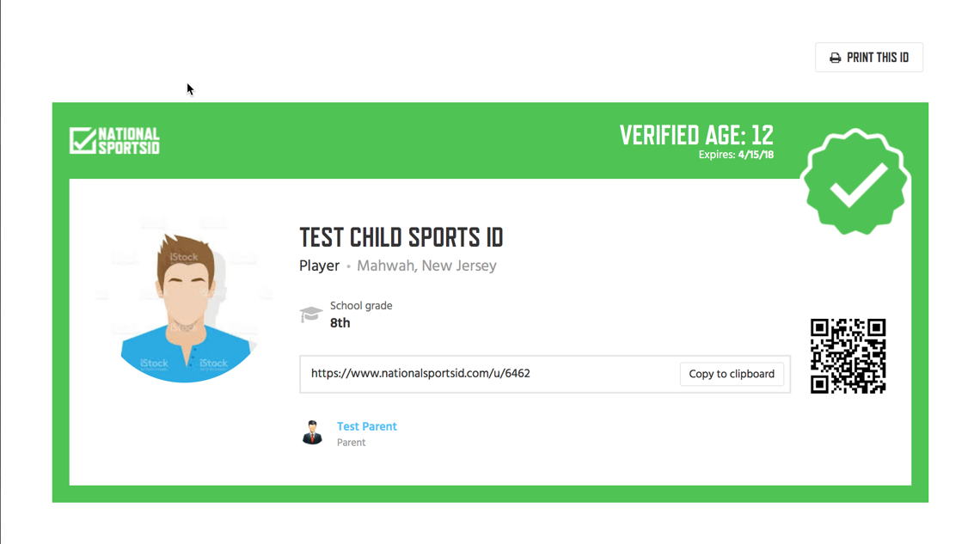
Task: Click the QR code image
Action: 848,356
